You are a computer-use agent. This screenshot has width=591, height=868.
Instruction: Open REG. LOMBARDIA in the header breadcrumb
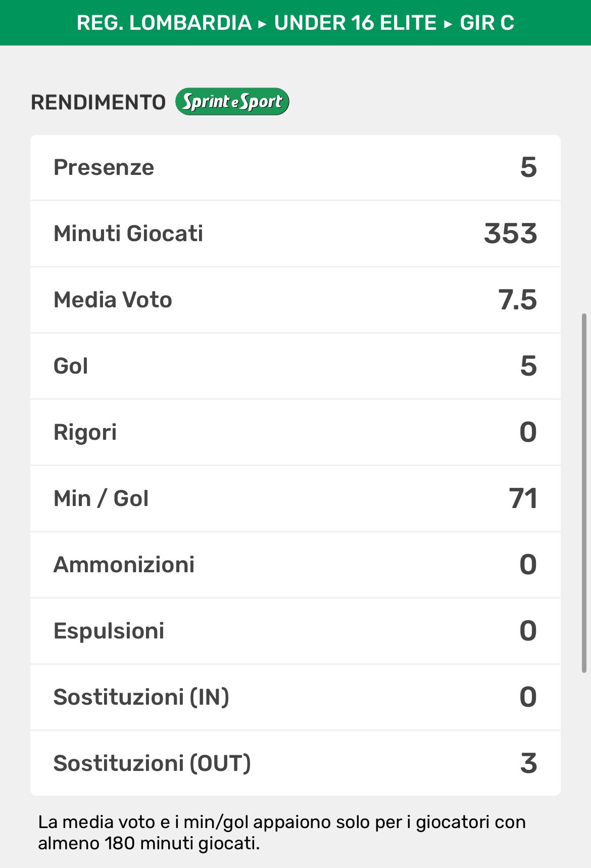pos(164,23)
